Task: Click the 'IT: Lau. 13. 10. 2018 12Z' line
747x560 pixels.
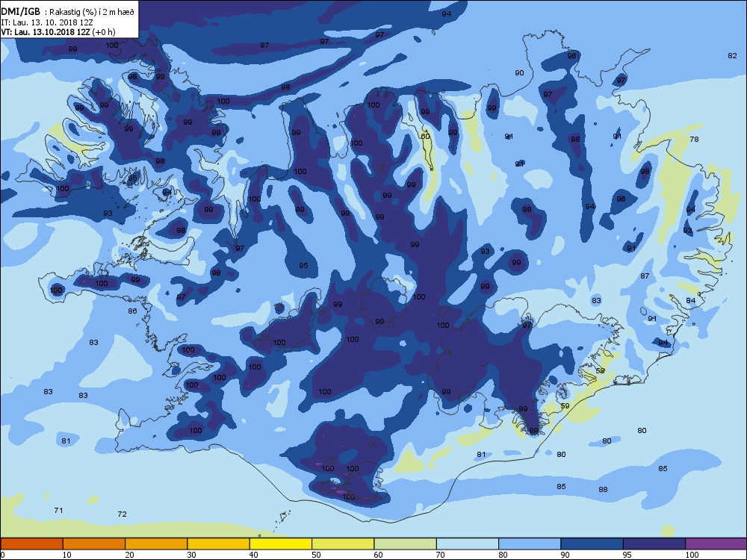Action: 46,22
